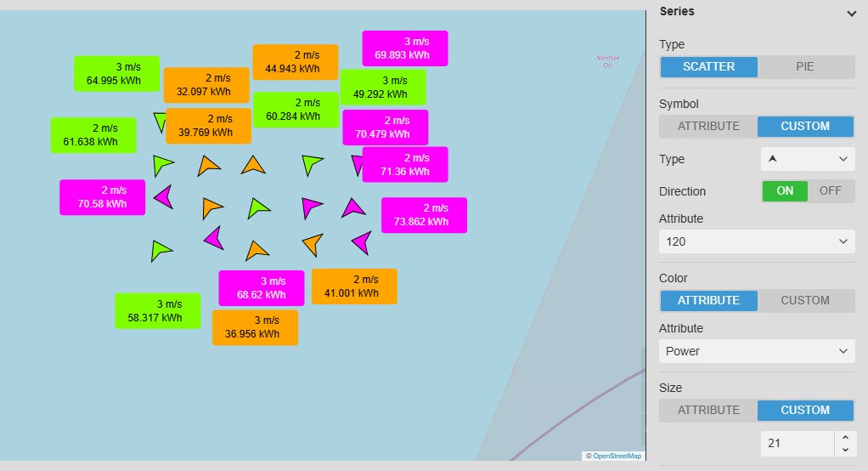Screen dimensions: 868x471
Task: Click the orange 32.097 kWh label
Action: (x=206, y=85)
